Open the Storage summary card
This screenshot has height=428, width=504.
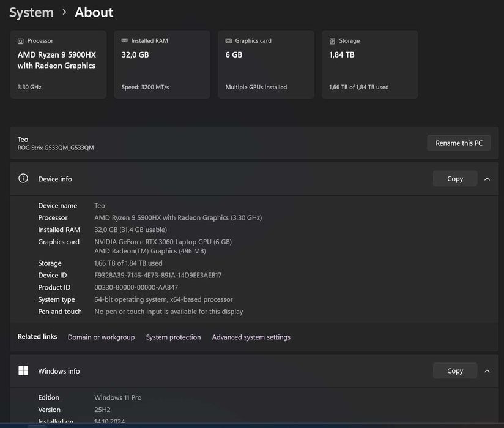pos(369,64)
